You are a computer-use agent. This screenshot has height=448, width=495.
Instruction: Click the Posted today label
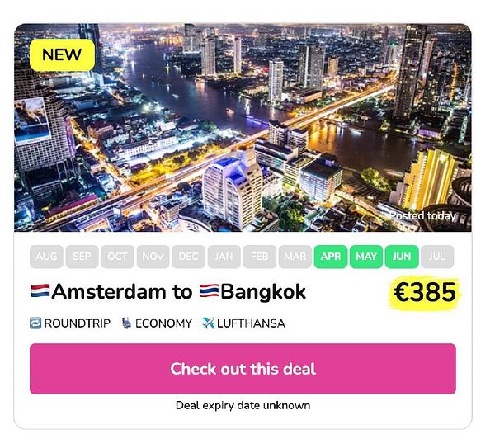pos(423,216)
